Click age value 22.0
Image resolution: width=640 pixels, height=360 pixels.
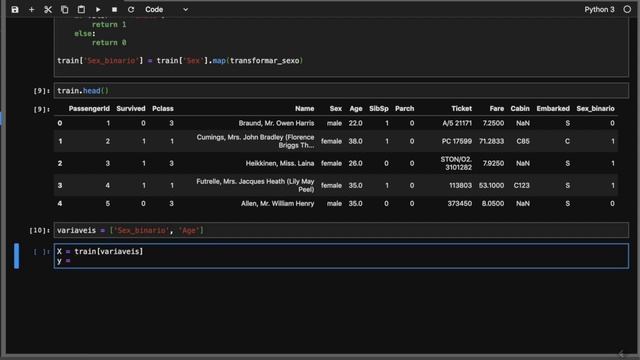[x=356, y=123]
